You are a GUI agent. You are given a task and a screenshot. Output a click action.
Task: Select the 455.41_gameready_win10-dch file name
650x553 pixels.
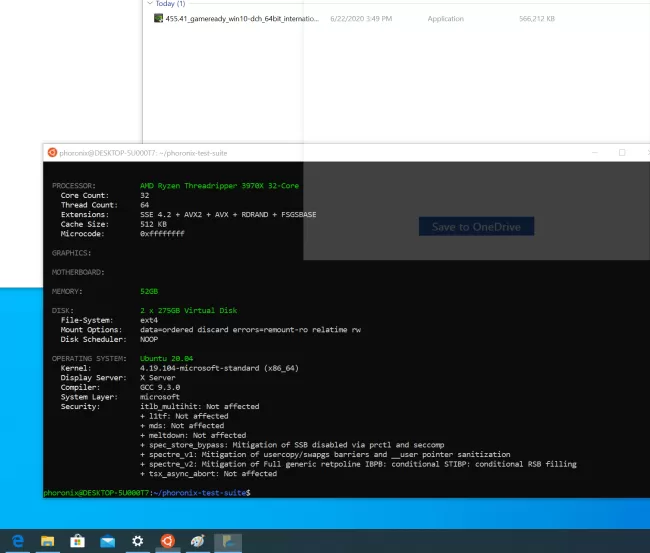242,19
